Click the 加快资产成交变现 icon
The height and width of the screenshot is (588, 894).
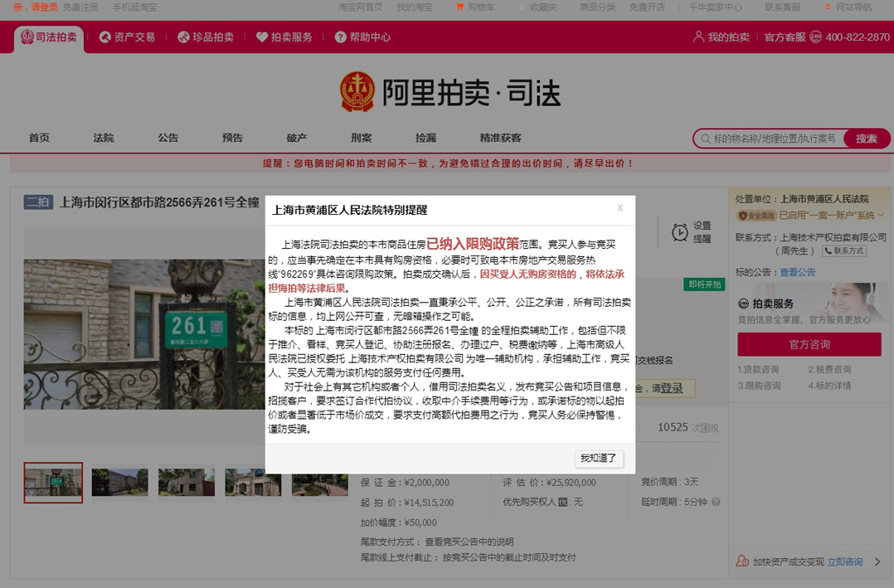(x=742, y=561)
